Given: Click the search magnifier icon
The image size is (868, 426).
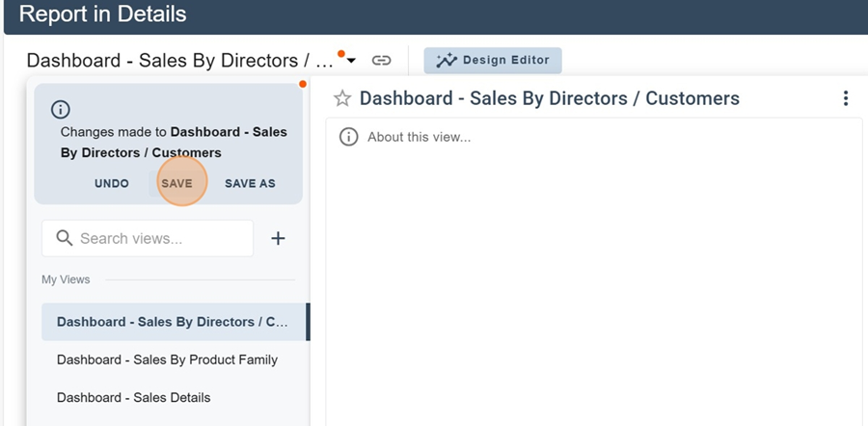Looking at the screenshot, I should point(65,238).
